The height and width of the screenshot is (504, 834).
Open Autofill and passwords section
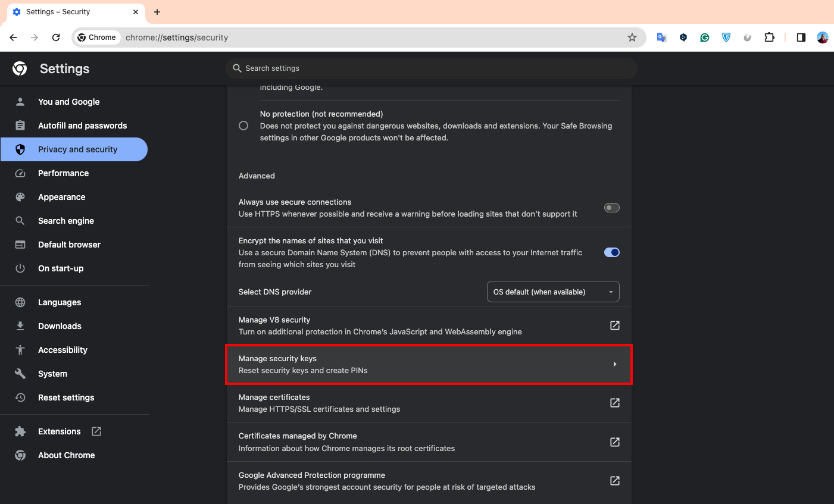[x=82, y=126]
